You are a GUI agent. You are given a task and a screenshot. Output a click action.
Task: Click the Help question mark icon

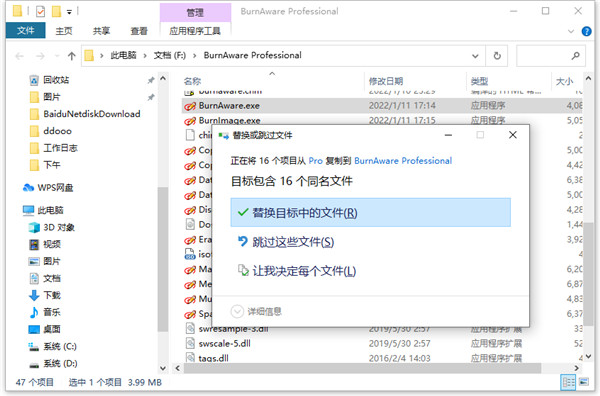point(586,31)
